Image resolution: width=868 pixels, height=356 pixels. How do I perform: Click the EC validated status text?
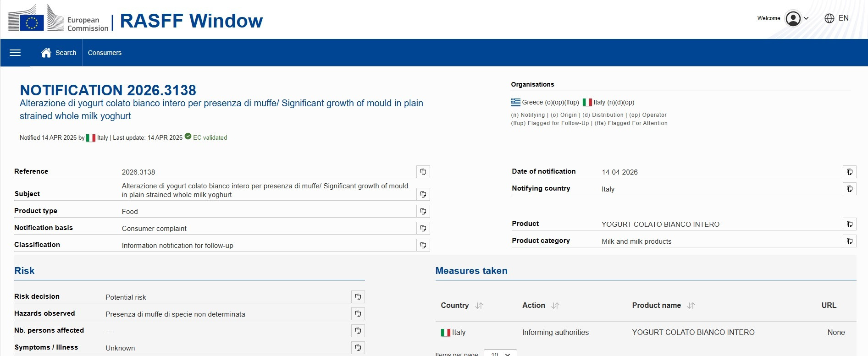pos(210,137)
